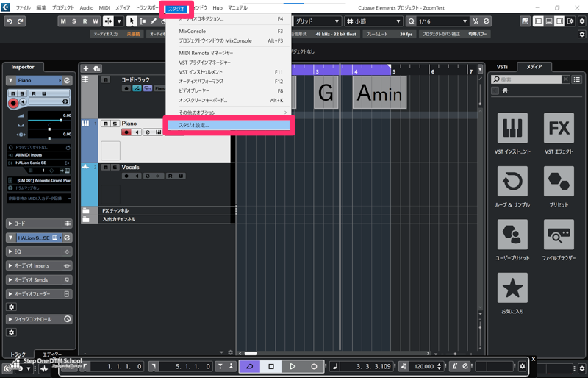
Task: Click the Stop button in transport
Action: pyautogui.click(x=271, y=366)
